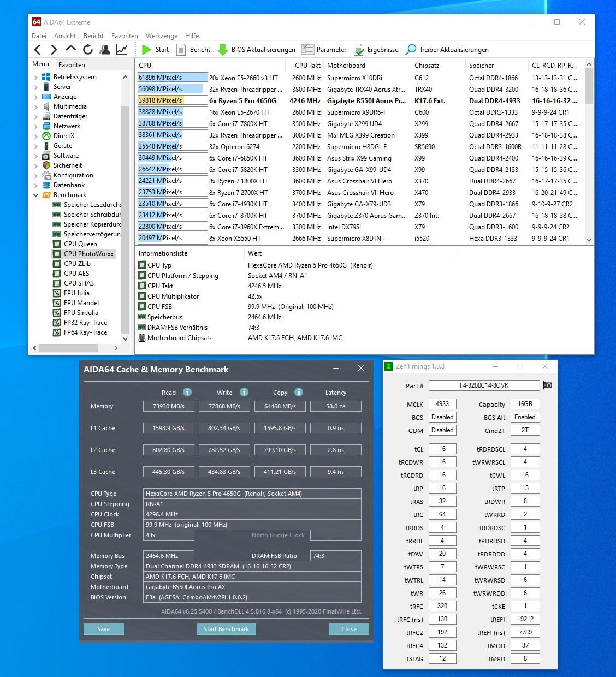Viewport: 616px width, 677px height.
Task: Collapse the Benchmark tree node
Action: point(36,195)
